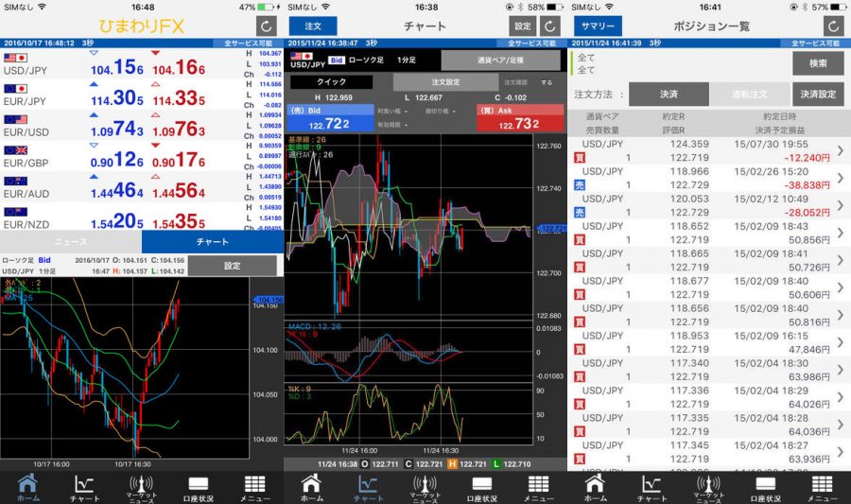Tap マーケットニュース icon in チャート screen navbar
Screen dimensions: 851x504
425,488
